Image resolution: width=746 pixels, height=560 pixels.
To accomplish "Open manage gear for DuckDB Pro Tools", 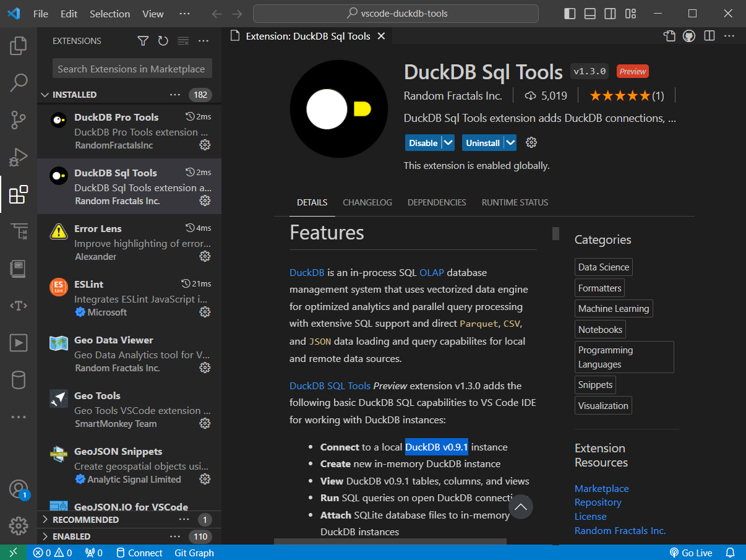I will pyautogui.click(x=205, y=145).
